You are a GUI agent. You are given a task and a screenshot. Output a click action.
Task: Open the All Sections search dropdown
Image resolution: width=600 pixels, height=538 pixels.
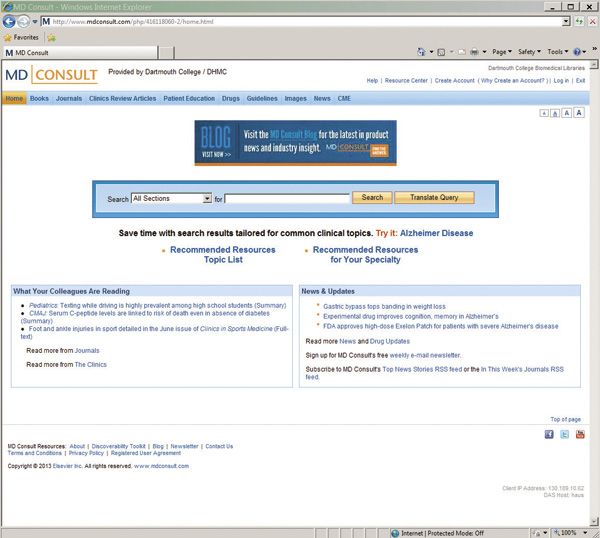point(171,198)
